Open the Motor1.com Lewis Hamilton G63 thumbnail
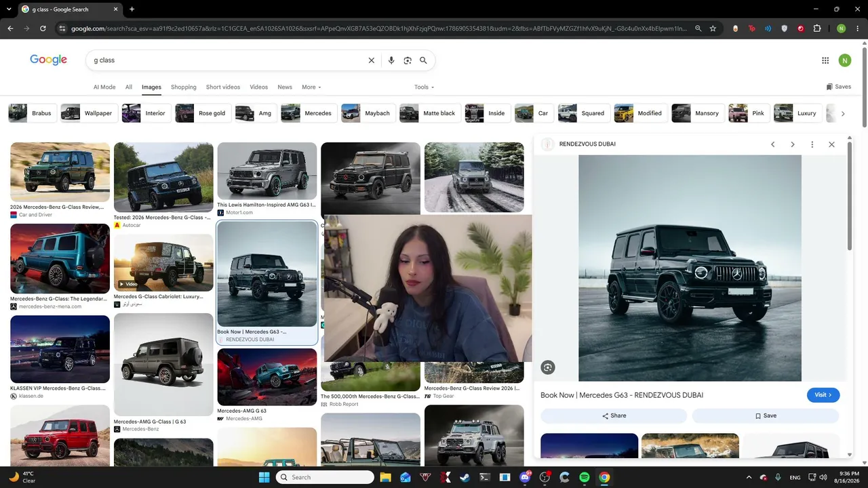Viewport: 868px width, 488px height. click(x=267, y=171)
